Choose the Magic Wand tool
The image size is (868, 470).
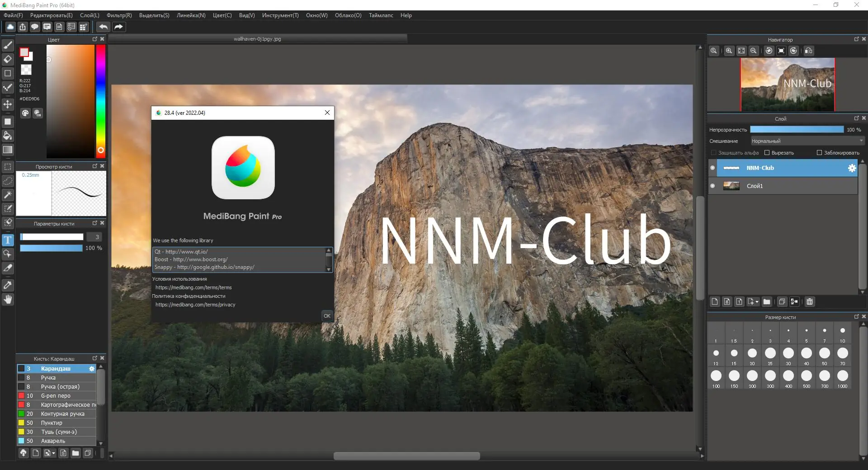(8, 195)
